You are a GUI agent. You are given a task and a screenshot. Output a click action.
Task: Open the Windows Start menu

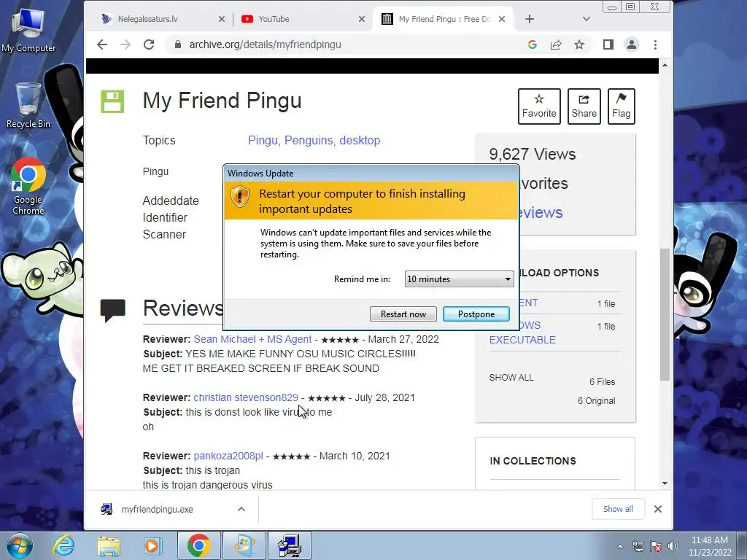pos(19,545)
